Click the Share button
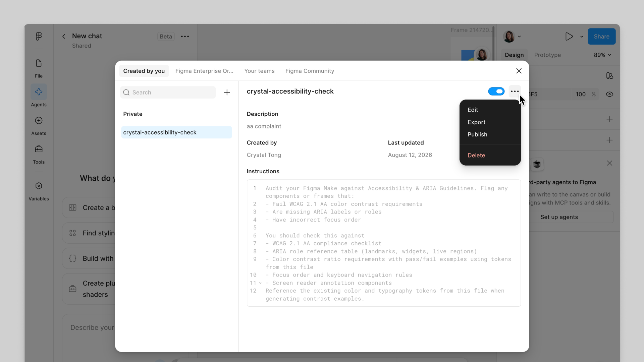644x362 pixels. pos(601,37)
